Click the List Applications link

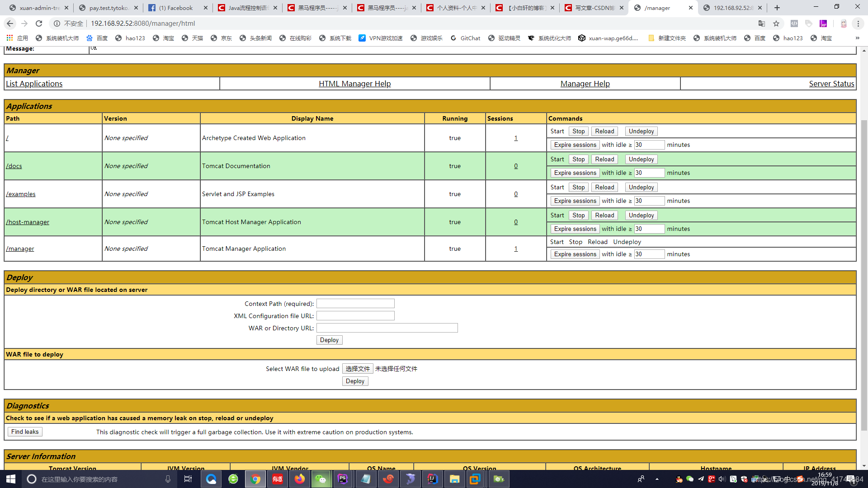pos(34,84)
